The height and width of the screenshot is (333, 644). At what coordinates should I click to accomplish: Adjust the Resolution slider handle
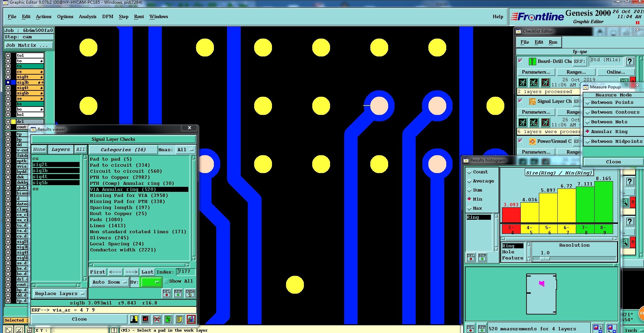point(545,258)
